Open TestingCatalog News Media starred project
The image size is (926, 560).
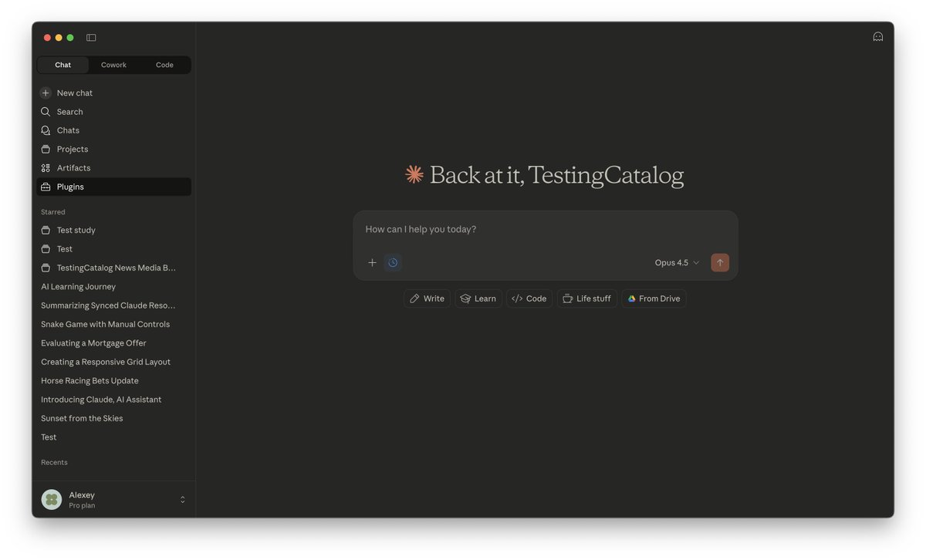(113, 268)
